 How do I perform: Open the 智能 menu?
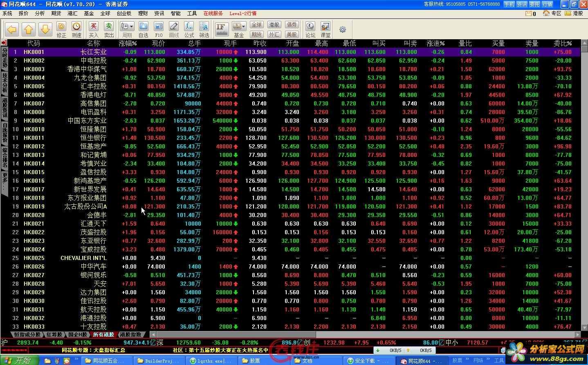175,13
